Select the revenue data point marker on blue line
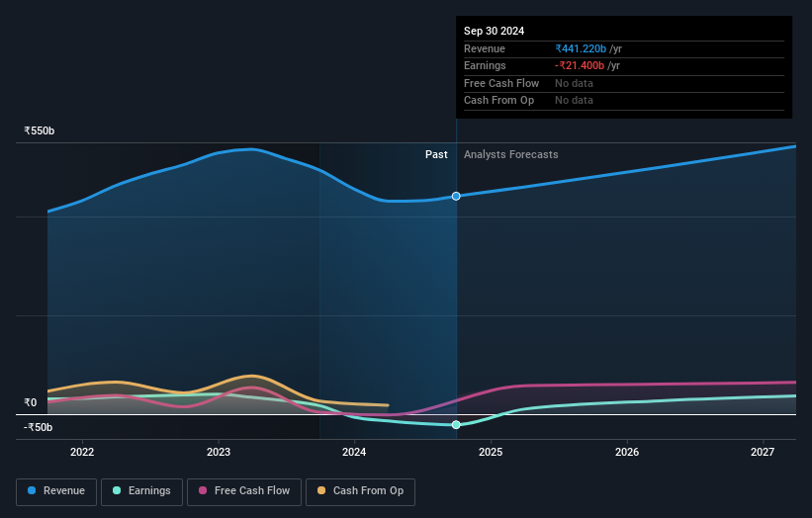 pos(456,196)
